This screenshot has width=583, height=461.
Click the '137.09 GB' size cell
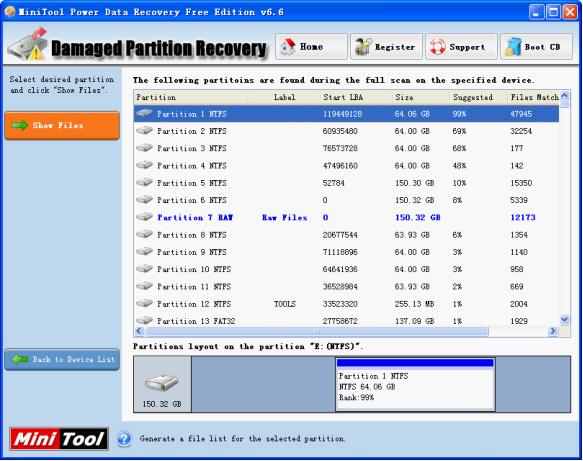414,321
